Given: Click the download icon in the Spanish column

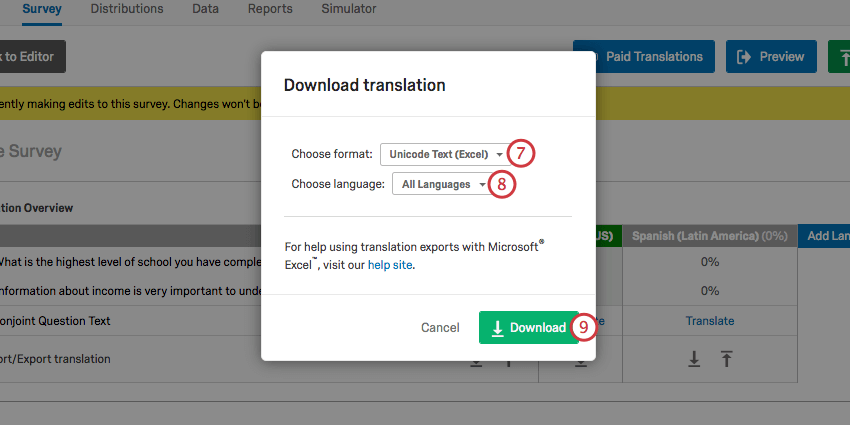Looking at the screenshot, I should pyautogui.click(x=694, y=359).
